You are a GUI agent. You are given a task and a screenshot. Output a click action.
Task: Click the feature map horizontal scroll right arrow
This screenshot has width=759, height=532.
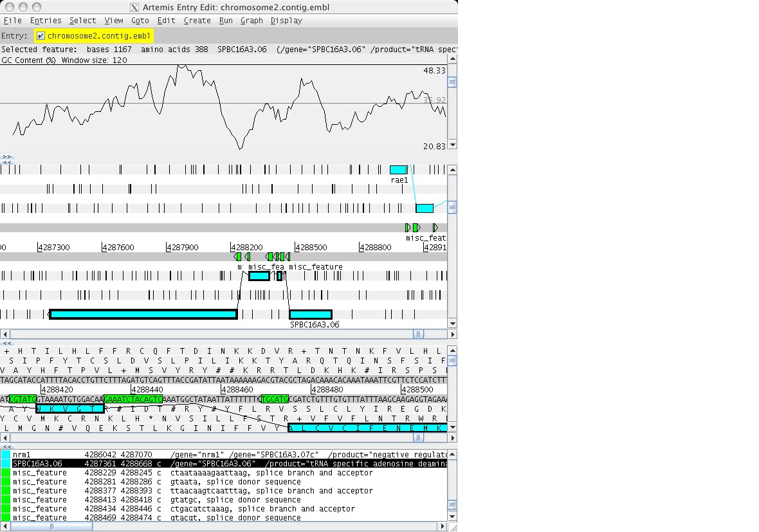[x=453, y=334]
